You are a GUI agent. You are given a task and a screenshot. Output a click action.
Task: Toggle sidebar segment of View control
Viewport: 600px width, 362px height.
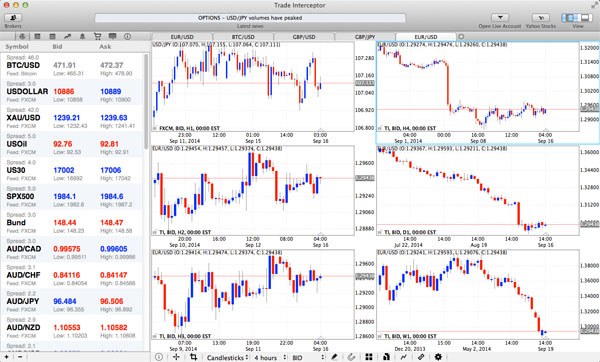point(570,18)
